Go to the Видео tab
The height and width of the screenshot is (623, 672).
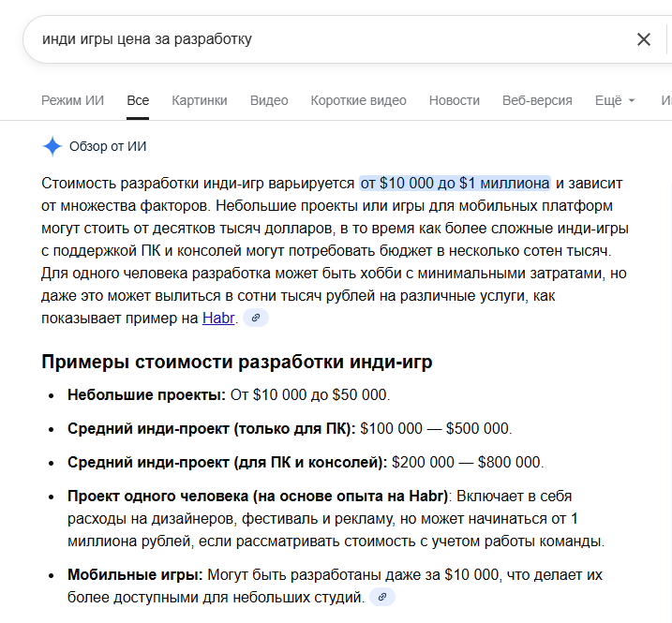click(269, 100)
